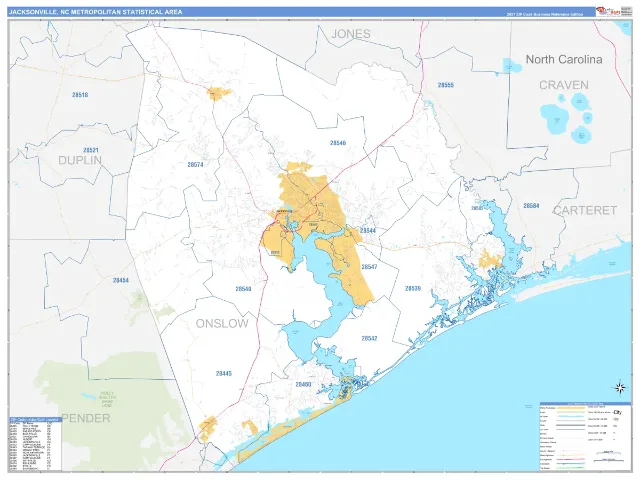
Task: Select ZIP code 28539 label
Action: coord(413,289)
